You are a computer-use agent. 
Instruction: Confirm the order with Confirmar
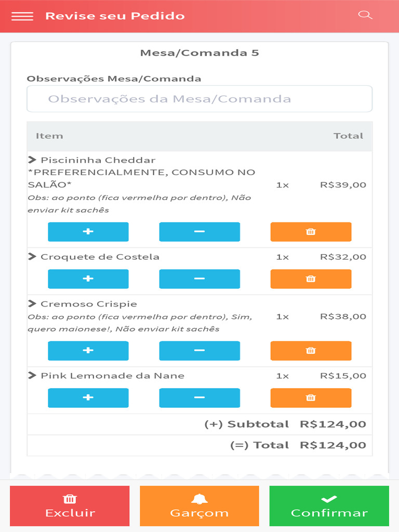coord(329,506)
